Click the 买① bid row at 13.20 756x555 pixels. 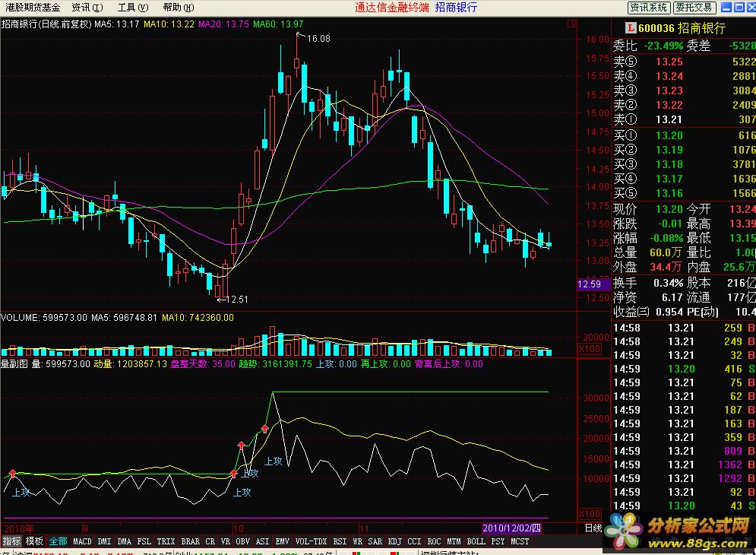[x=684, y=135]
